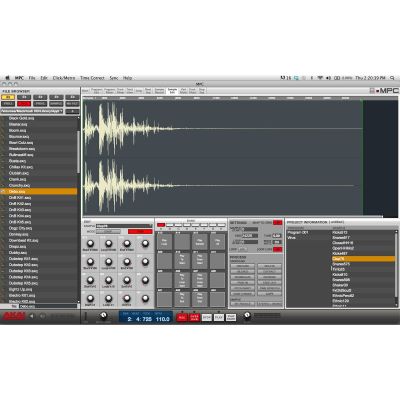Viewport: 400px width, 400px height.
Task: Open the file browser path dropdown
Action: pos(32,111)
